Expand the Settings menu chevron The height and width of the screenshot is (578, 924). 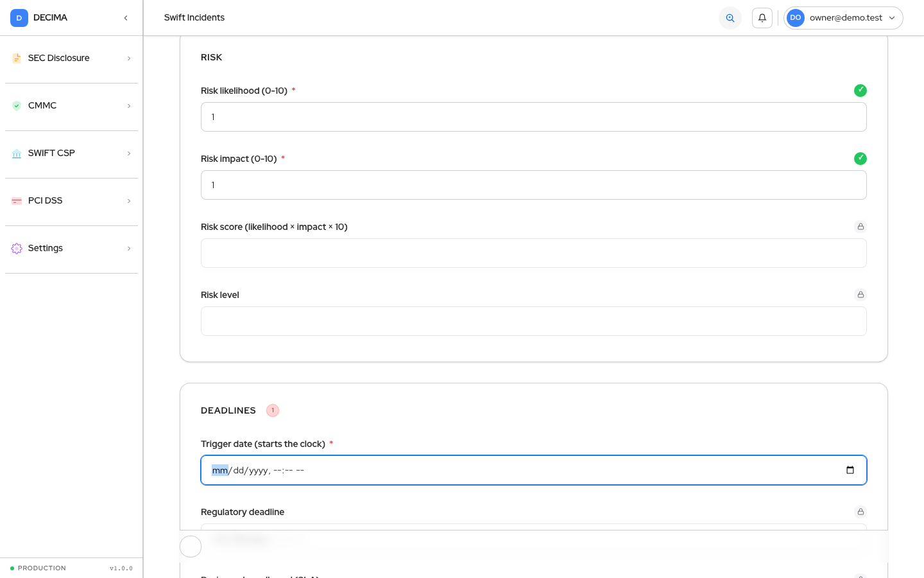tap(129, 249)
